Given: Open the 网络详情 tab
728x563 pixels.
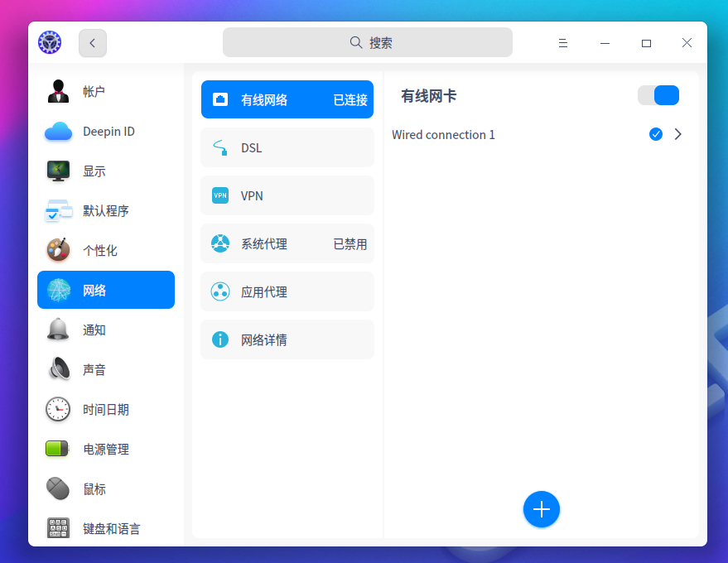Looking at the screenshot, I should 287,339.
